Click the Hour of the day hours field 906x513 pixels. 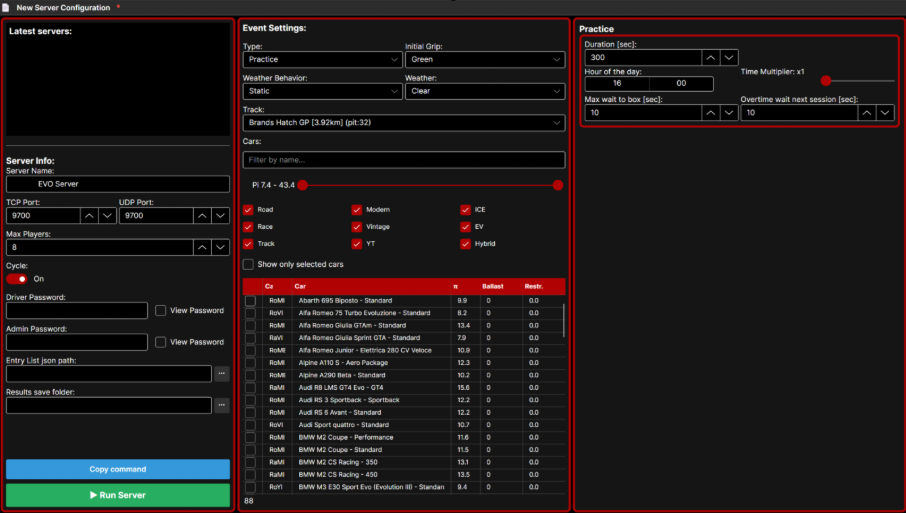[x=617, y=84]
